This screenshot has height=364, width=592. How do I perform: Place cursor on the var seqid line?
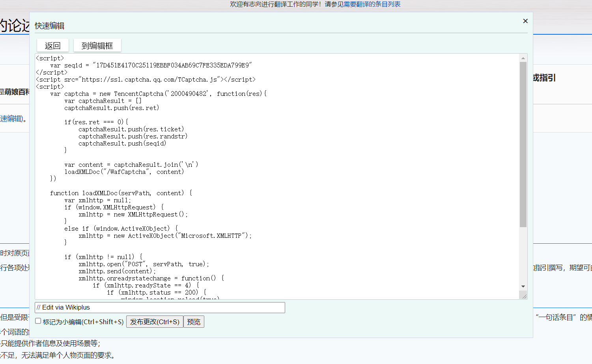pos(151,65)
